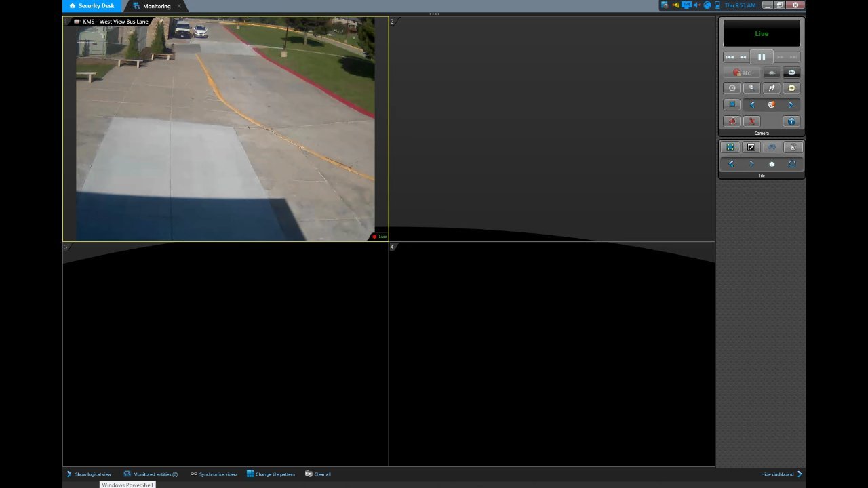
Task: Open Monitored entities (0) list
Action: click(x=151, y=474)
